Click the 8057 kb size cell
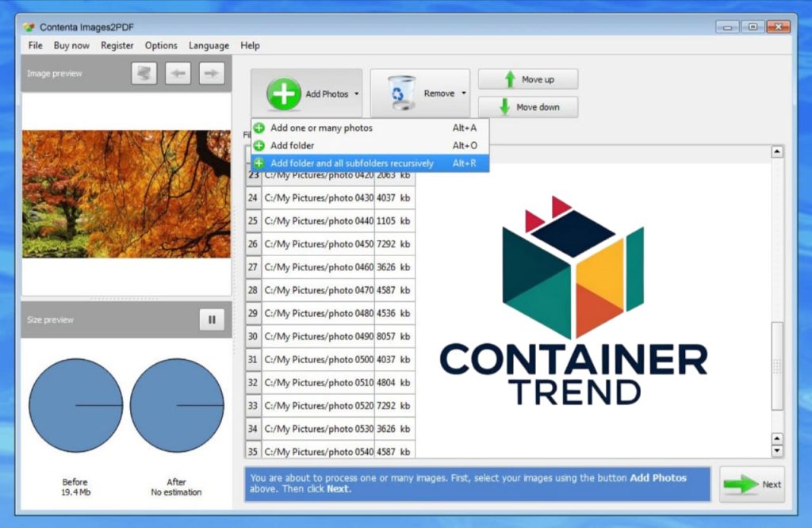 coord(395,336)
